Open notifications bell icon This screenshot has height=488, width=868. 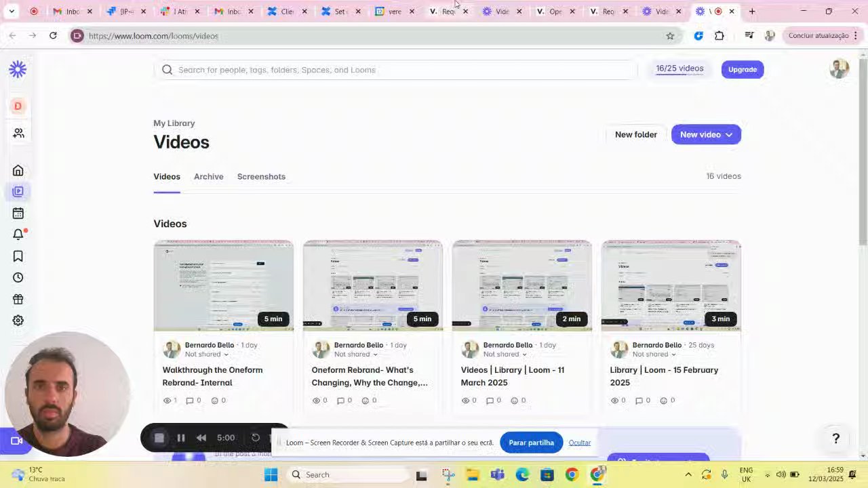click(18, 235)
